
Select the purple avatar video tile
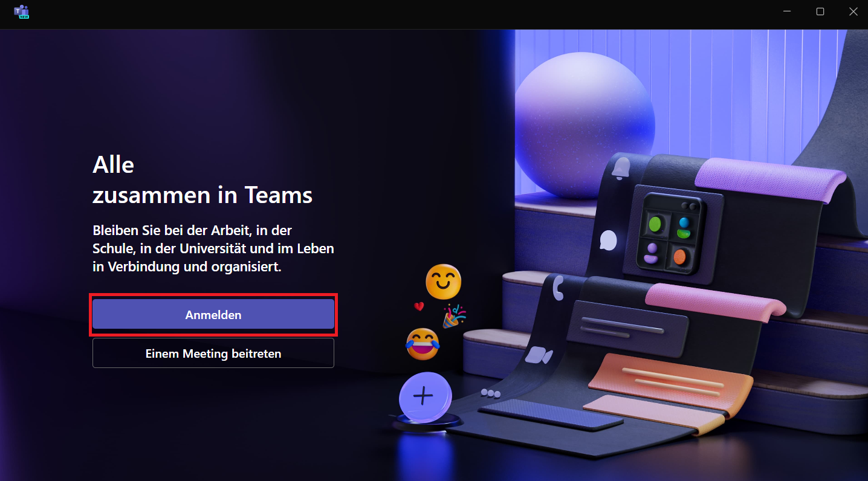(x=651, y=253)
